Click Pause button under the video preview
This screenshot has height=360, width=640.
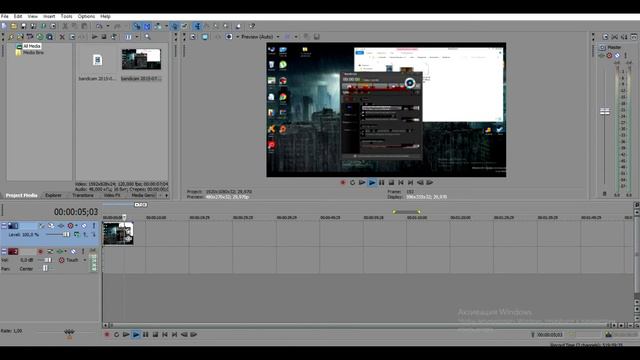(381, 182)
